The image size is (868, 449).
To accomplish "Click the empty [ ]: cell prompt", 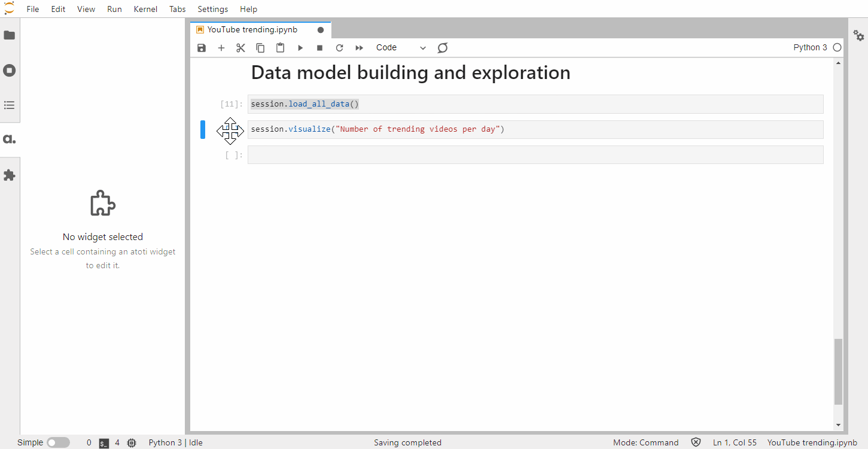I will point(234,155).
